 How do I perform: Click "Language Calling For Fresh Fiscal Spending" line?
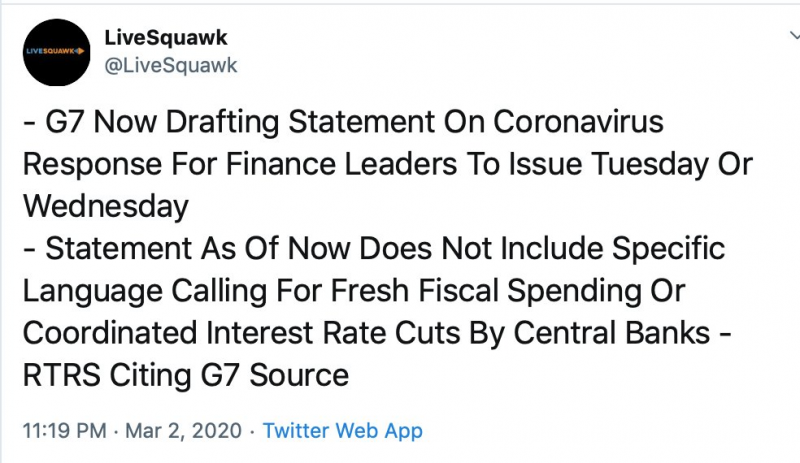click(354, 291)
